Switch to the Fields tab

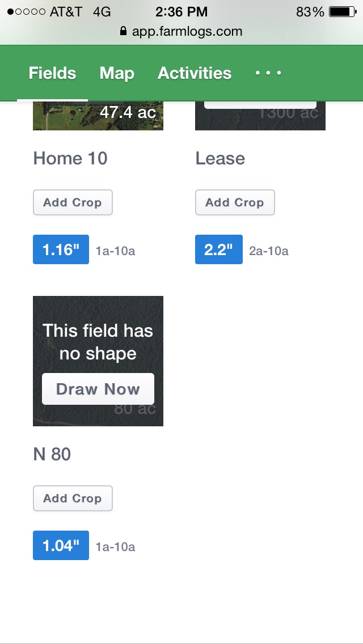(x=52, y=73)
